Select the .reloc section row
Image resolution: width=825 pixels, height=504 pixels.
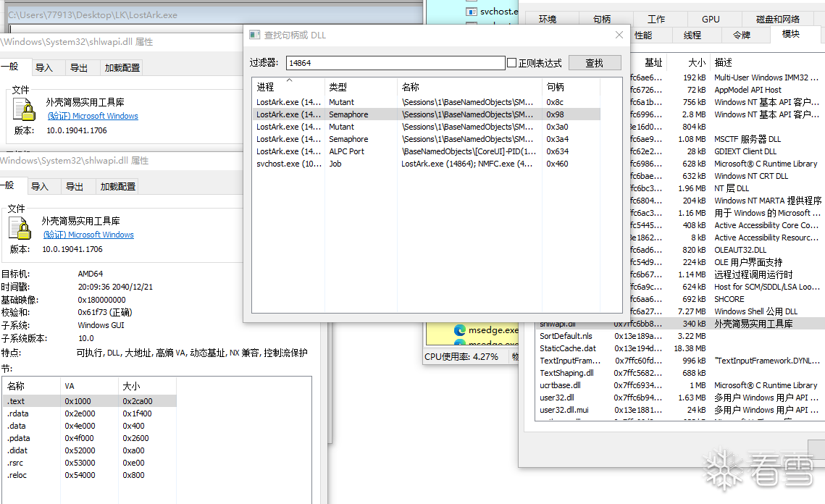[x=90, y=475]
